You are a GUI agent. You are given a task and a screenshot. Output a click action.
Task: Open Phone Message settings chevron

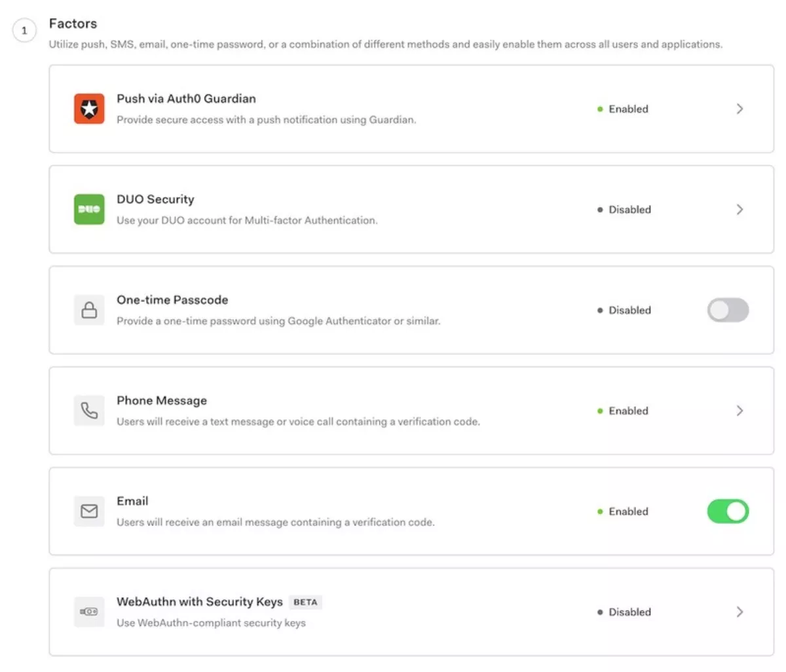click(x=739, y=411)
